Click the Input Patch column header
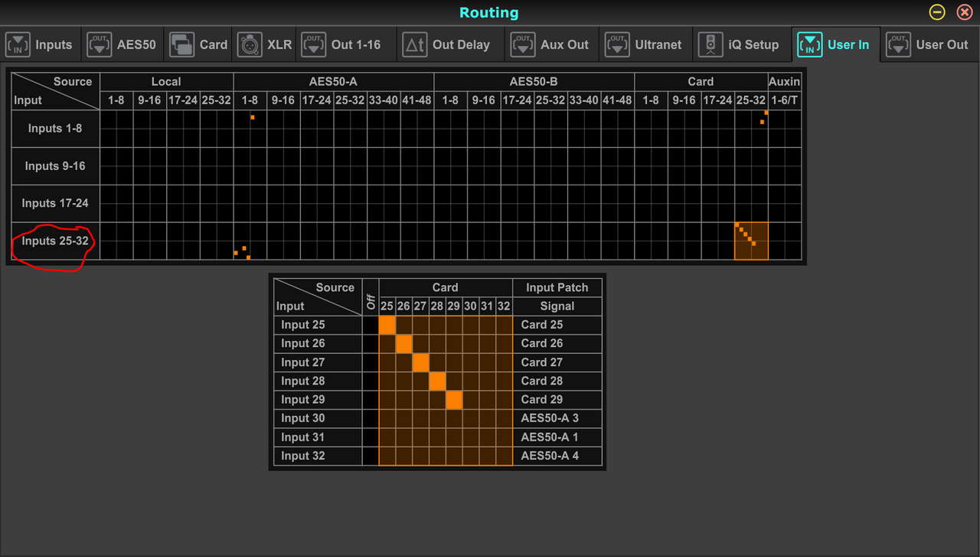Viewport: 980px width, 557px height. point(557,288)
